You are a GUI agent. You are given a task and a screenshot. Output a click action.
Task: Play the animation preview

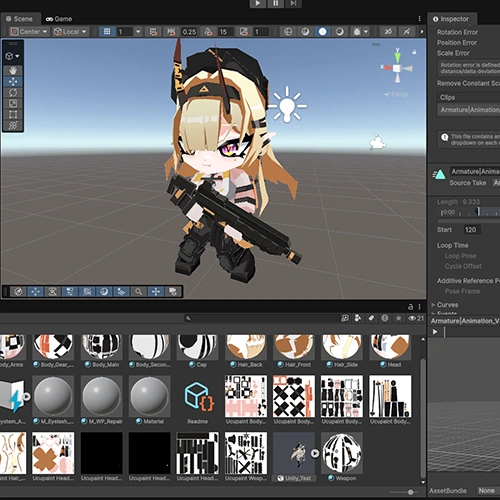435,332
